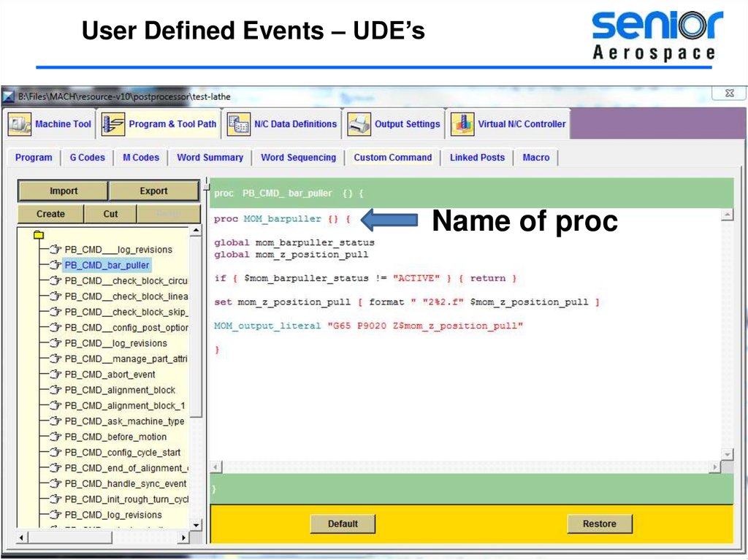Select PB_CMD__check_block_skip tree item
The image size is (748, 560).
(126, 312)
